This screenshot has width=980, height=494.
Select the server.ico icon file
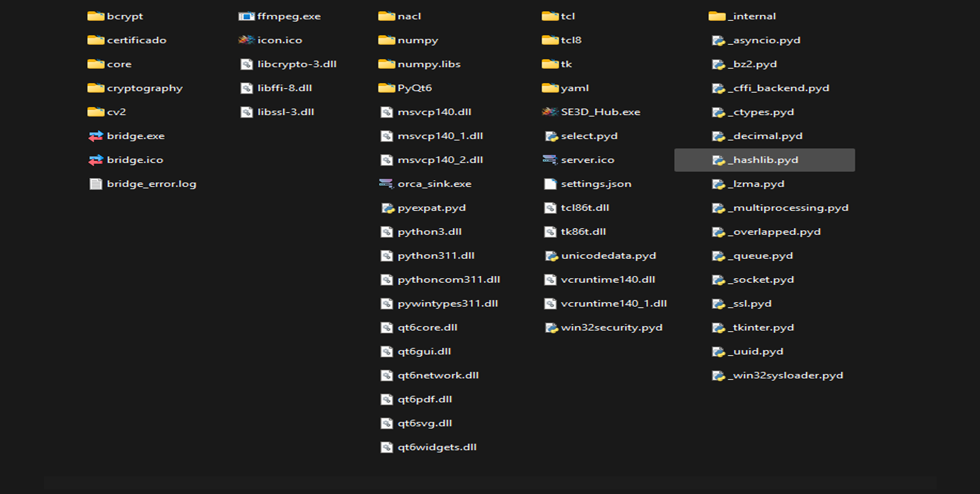click(550, 160)
